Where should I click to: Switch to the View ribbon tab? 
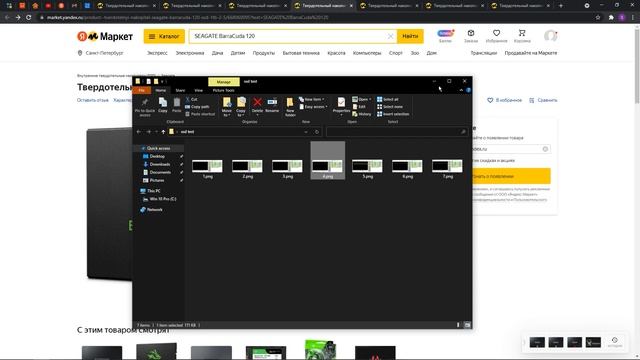point(198,90)
